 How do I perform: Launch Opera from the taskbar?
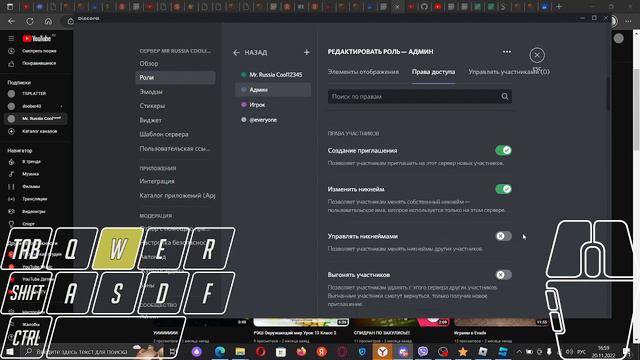point(260,351)
